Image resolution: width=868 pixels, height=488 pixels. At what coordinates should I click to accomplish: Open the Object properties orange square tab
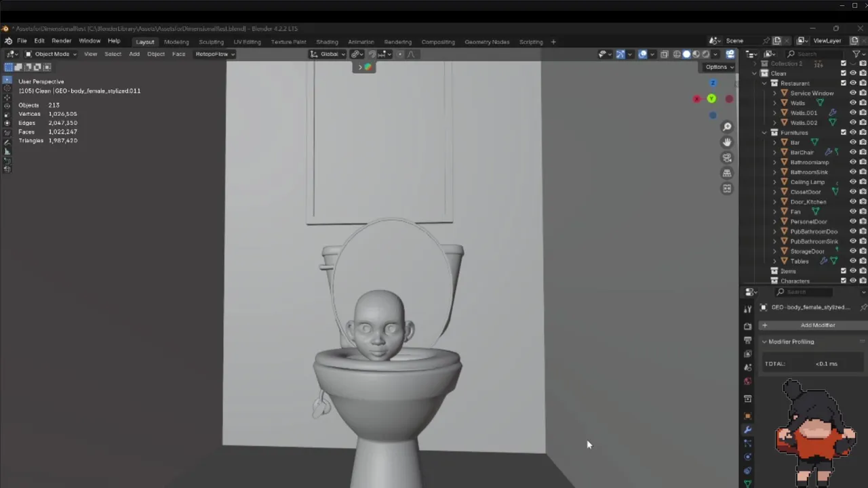click(747, 416)
